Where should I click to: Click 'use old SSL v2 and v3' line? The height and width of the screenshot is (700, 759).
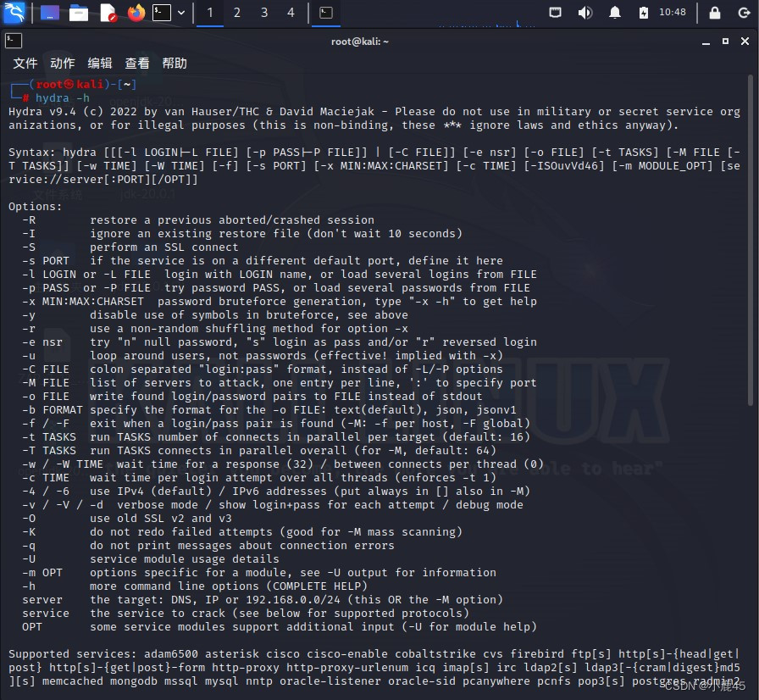[x=161, y=519]
